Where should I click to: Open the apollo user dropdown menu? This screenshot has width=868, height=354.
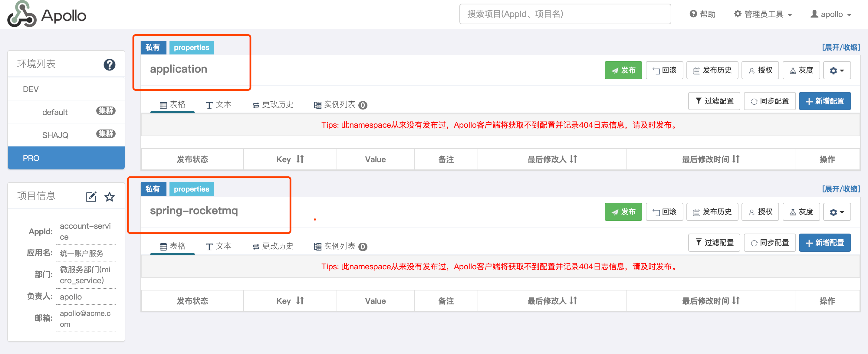pos(831,14)
